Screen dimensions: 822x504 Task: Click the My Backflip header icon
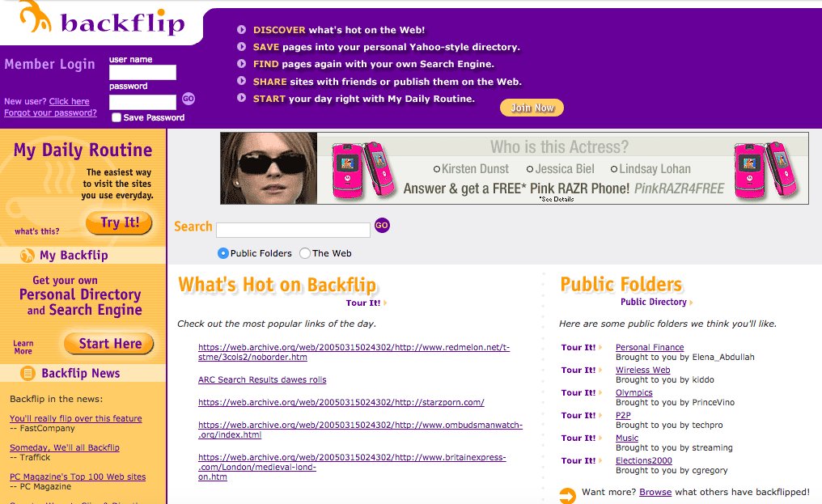27,256
